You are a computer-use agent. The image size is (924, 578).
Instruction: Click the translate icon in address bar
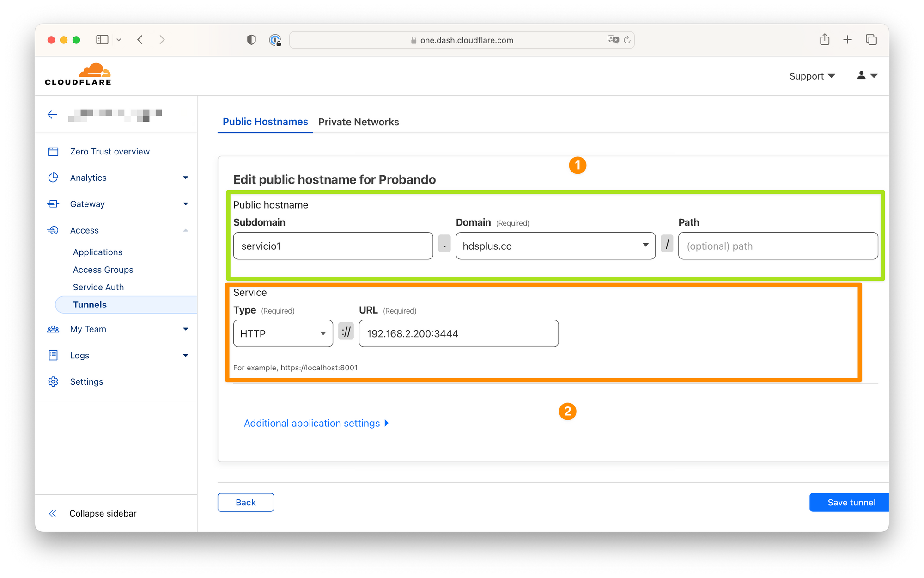click(x=613, y=40)
